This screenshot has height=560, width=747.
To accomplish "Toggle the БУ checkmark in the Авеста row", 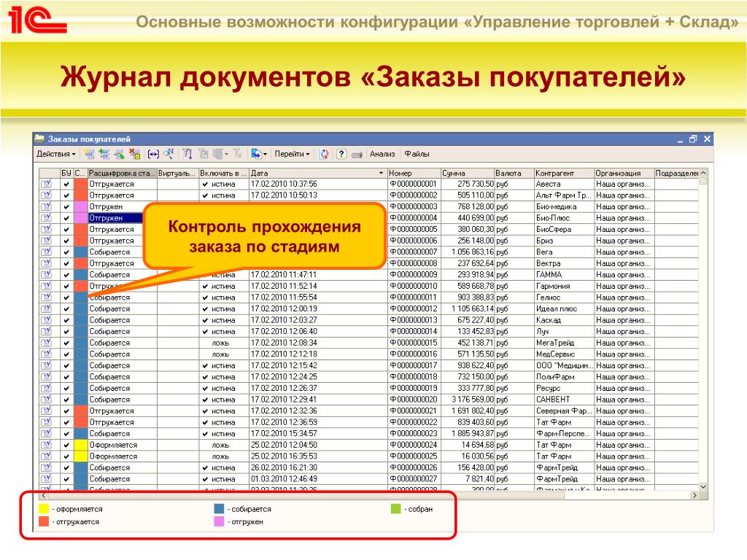I will click(66, 184).
